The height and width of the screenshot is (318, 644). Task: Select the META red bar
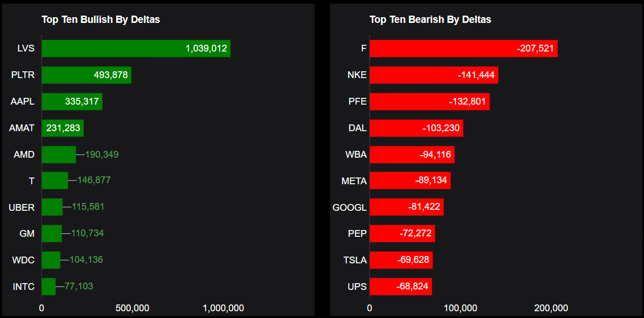coord(410,181)
